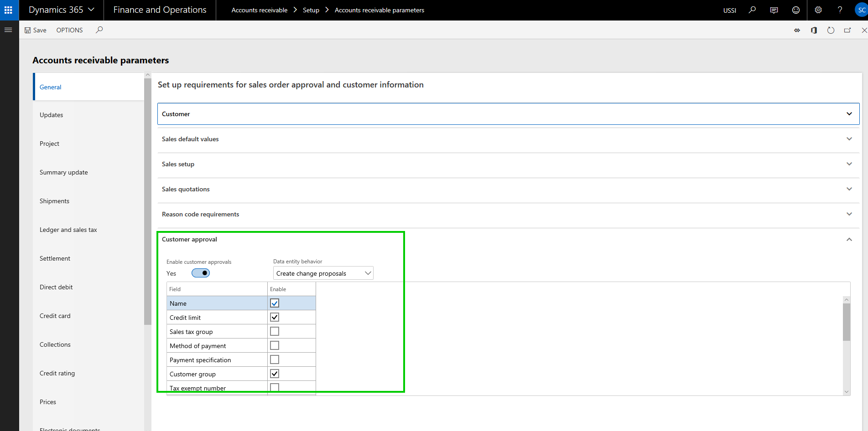The image size is (868, 431).
Task: Open the Data entity behavior dropdown
Action: (x=323, y=273)
